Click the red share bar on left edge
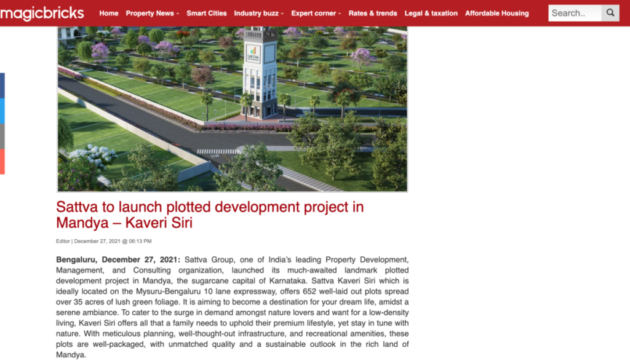 coord(2,161)
